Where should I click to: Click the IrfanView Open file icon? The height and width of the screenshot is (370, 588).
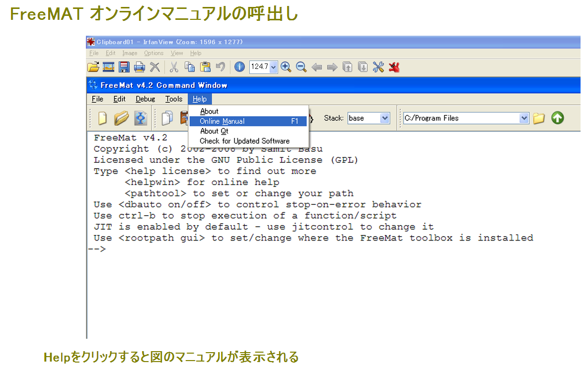(93, 67)
